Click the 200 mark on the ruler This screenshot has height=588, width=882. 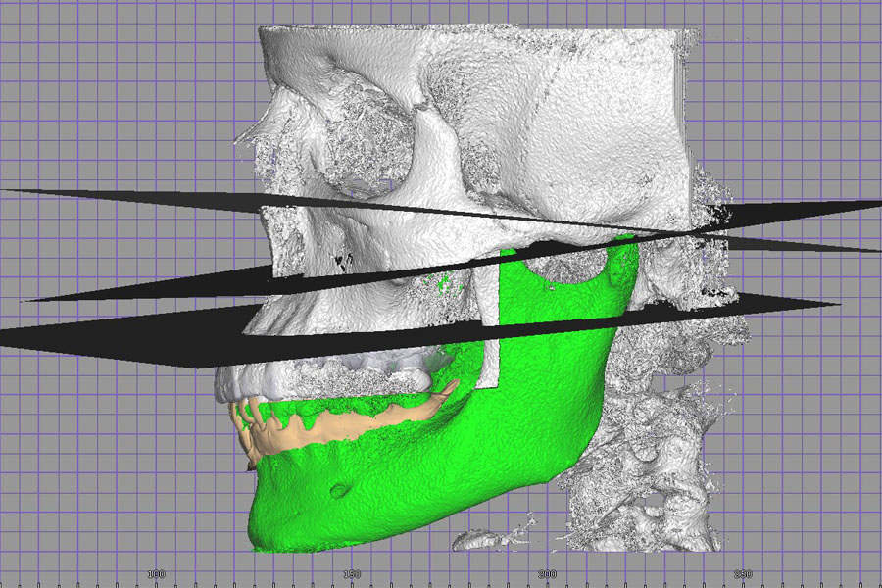(x=548, y=573)
